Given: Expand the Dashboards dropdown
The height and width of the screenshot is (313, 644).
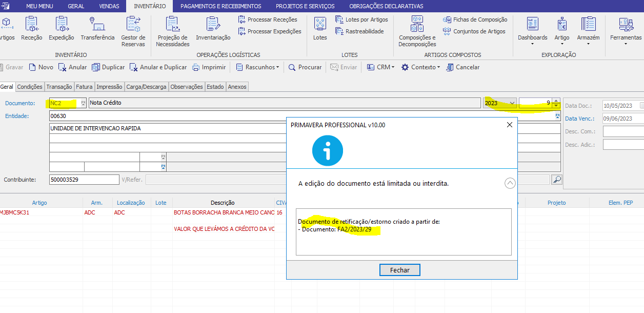Looking at the screenshot, I should click(x=532, y=31).
